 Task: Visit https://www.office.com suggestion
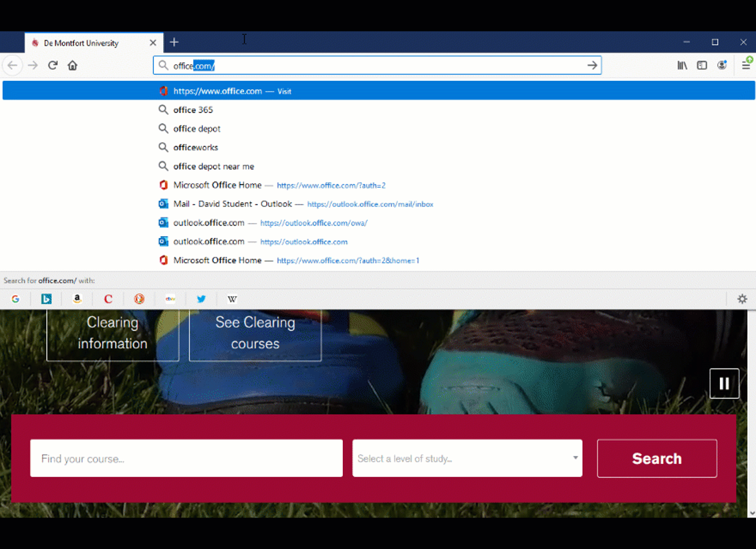378,91
